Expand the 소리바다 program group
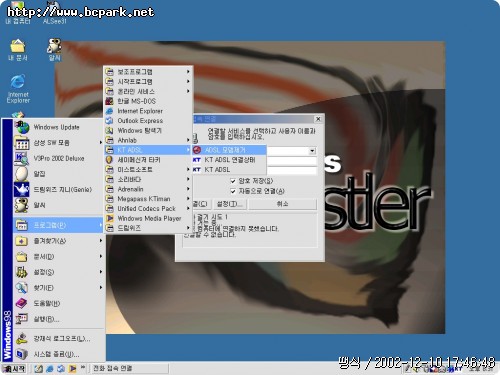 [x=149, y=179]
